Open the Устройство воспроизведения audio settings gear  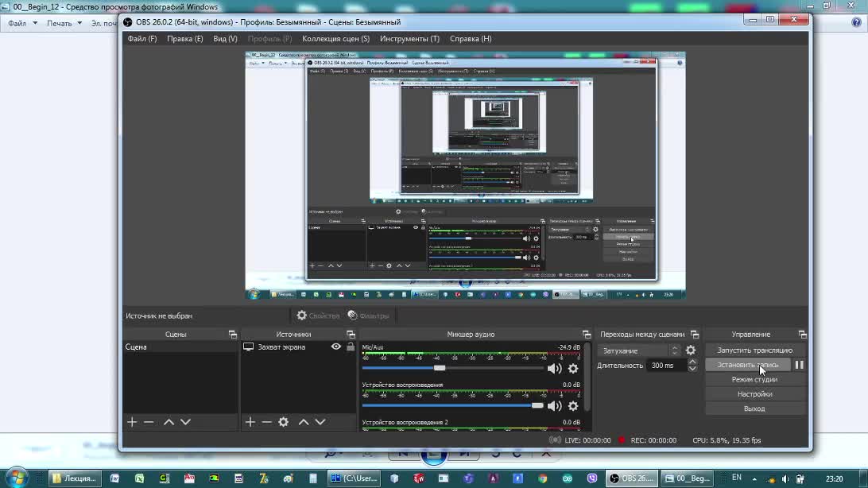tap(573, 406)
